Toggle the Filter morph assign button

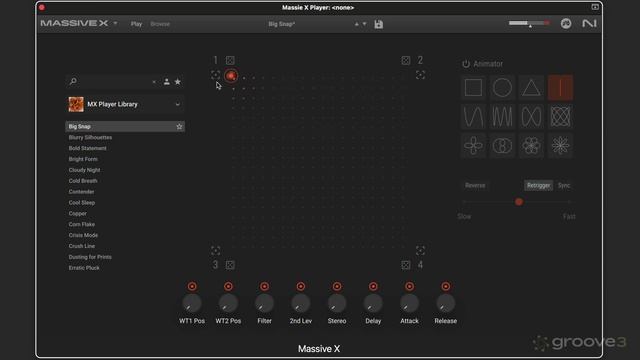click(264, 287)
